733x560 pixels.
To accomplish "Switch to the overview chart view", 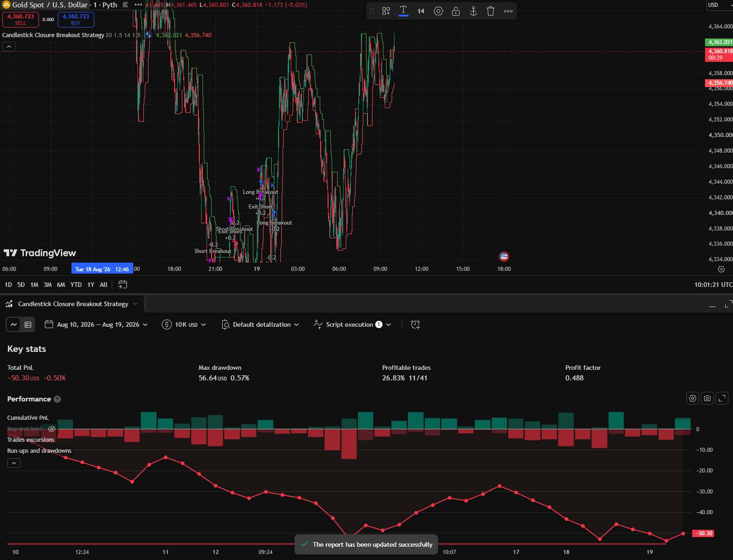I will point(14,324).
